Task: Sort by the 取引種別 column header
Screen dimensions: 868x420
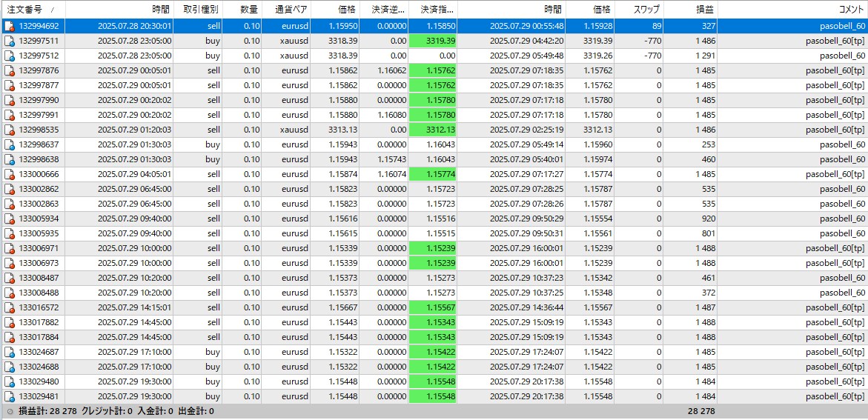Action: click(x=198, y=10)
